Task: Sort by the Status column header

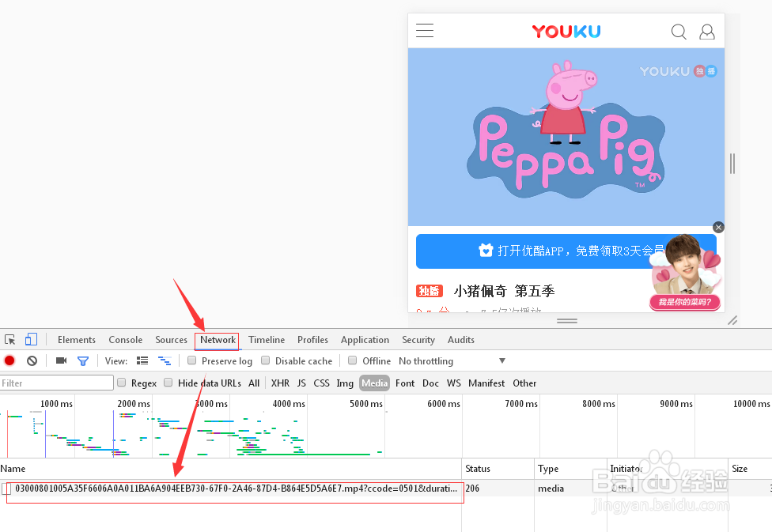Action: coord(498,469)
